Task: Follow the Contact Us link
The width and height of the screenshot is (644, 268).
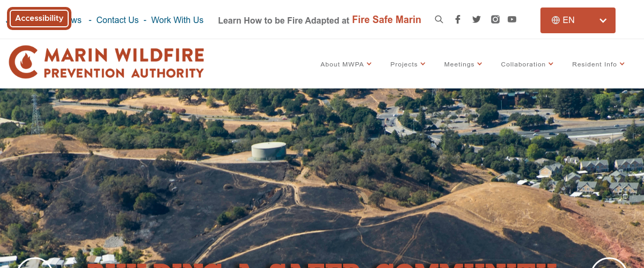Action: pyautogui.click(x=118, y=20)
